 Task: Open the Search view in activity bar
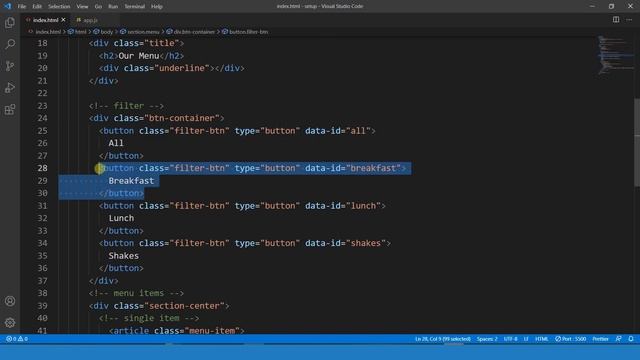click(x=10, y=44)
